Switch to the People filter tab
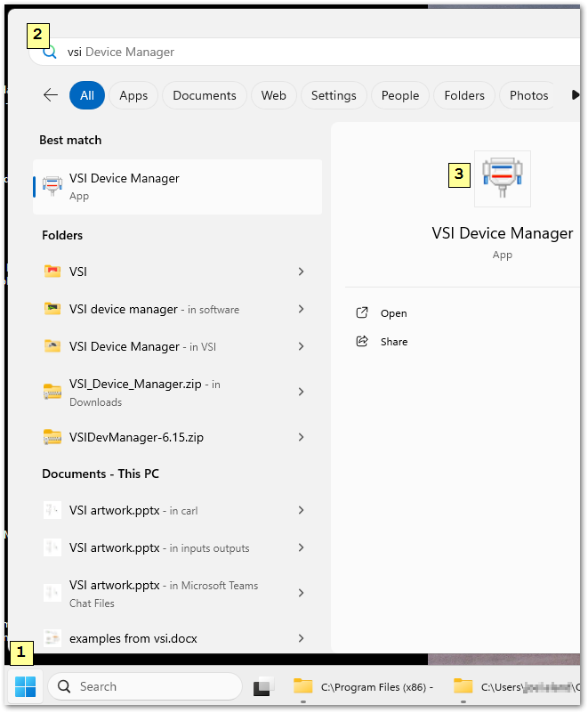The height and width of the screenshot is (713, 588). click(400, 95)
